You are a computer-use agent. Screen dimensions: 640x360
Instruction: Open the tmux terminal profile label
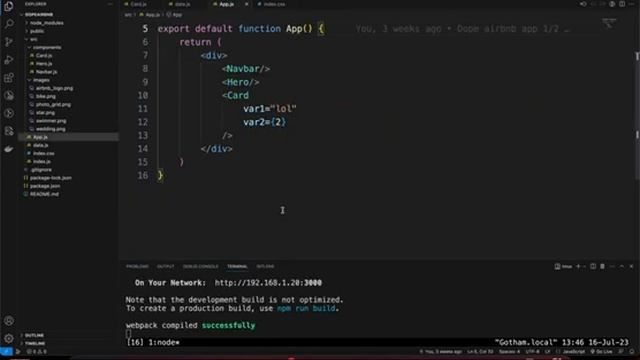[x=563, y=267]
